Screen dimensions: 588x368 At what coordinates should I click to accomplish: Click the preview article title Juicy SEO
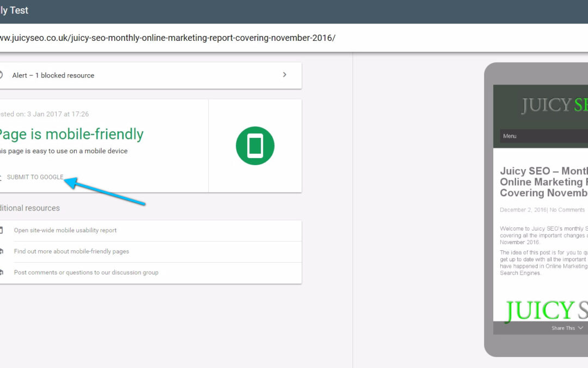tap(544, 182)
